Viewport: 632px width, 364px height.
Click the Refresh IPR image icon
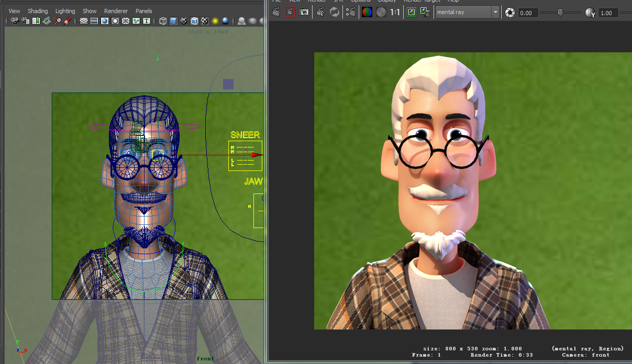[335, 12]
